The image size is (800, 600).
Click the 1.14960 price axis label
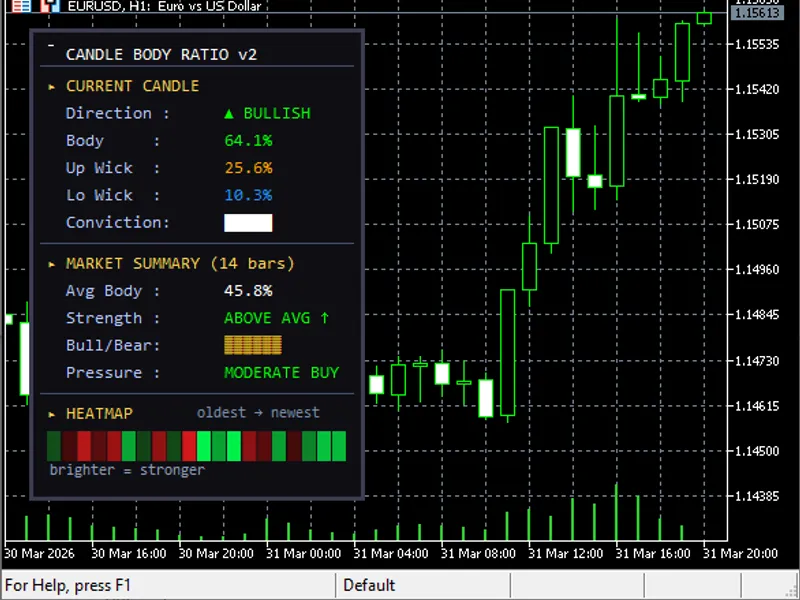tap(757, 269)
